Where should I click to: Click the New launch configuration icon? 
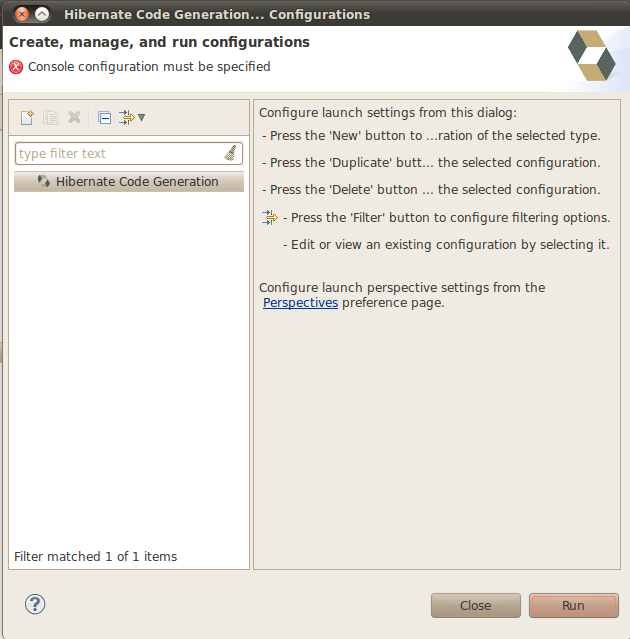pos(27,118)
